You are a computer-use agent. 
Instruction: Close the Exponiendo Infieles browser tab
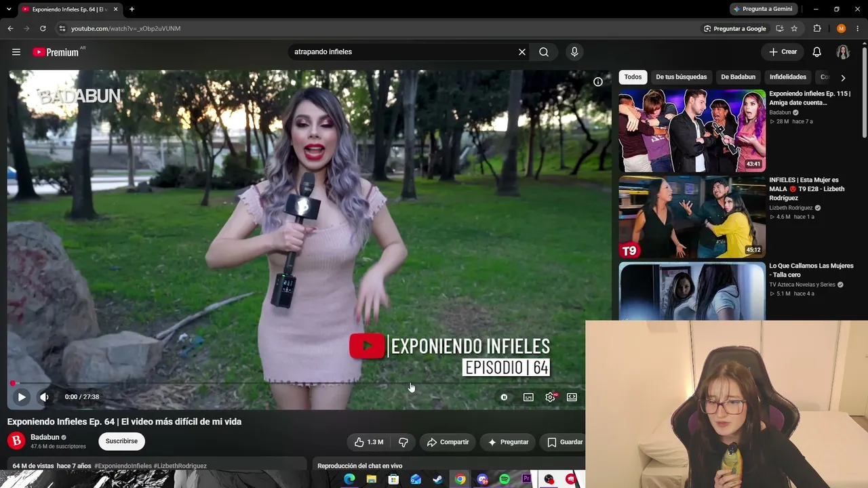115,9
